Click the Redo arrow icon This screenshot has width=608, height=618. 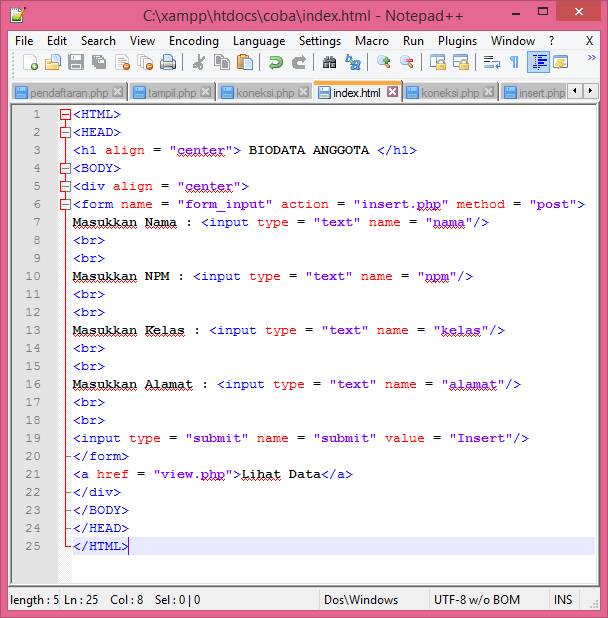(299, 63)
